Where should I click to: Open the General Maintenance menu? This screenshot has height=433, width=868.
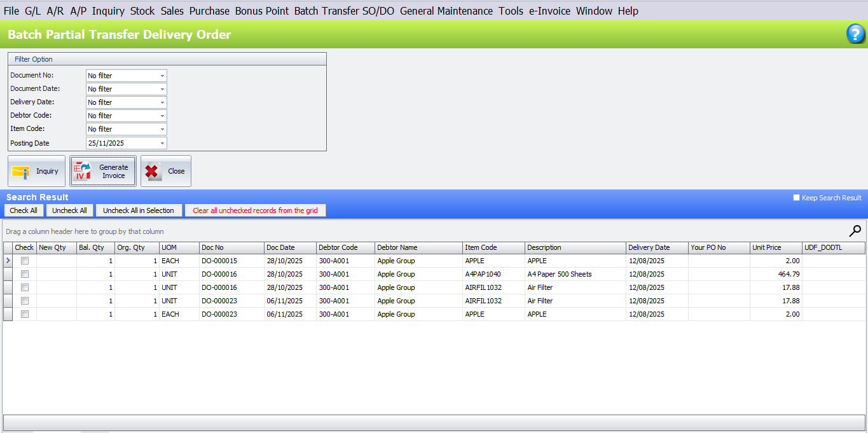click(446, 11)
